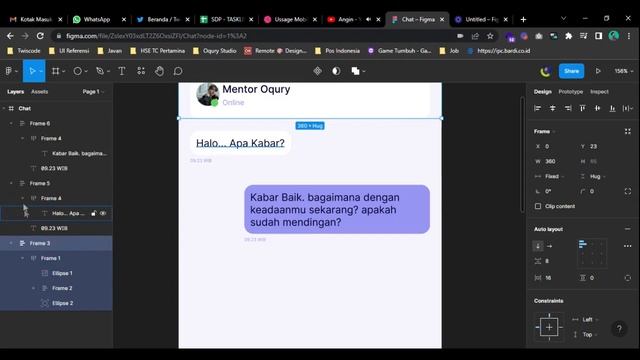Open the Top constraint dropdown
This screenshot has width=640, height=360.
pyautogui.click(x=586, y=335)
